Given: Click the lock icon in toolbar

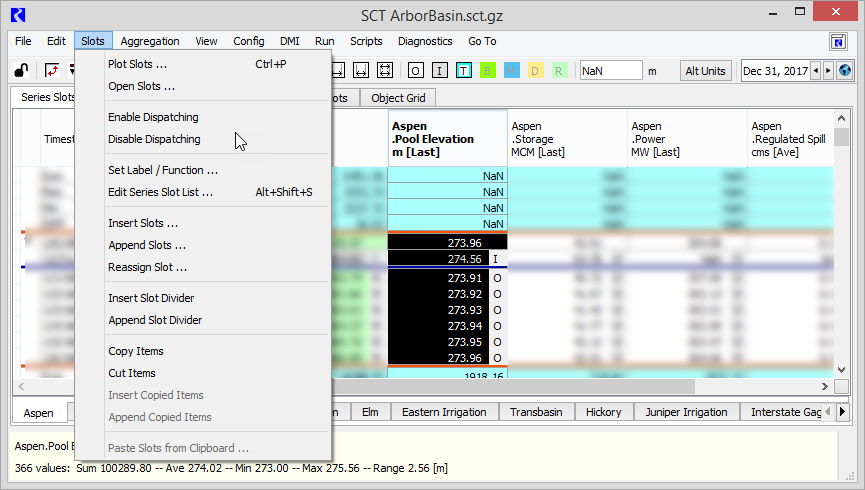Looking at the screenshot, I should point(20,71).
